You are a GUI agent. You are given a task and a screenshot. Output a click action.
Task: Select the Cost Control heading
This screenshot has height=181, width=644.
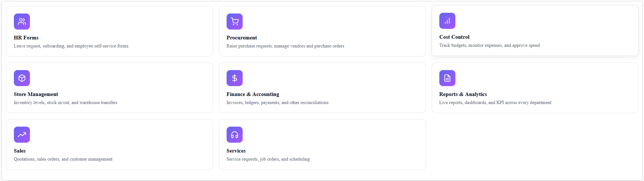[x=454, y=37]
